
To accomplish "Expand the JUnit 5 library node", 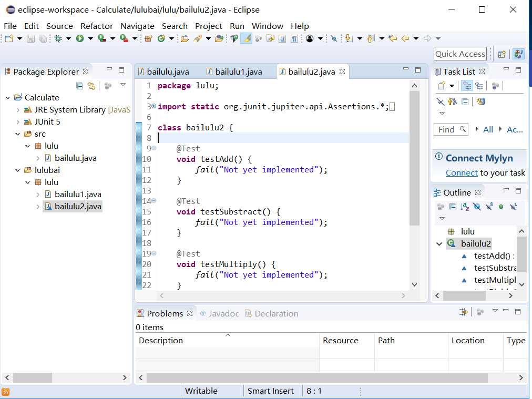I will point(18,122).
